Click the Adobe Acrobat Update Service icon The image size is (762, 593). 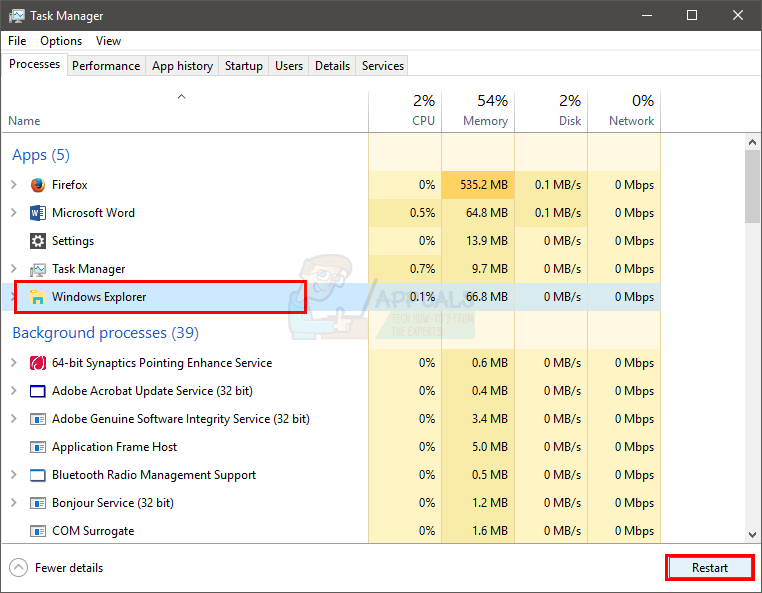(x=38, y=391)
